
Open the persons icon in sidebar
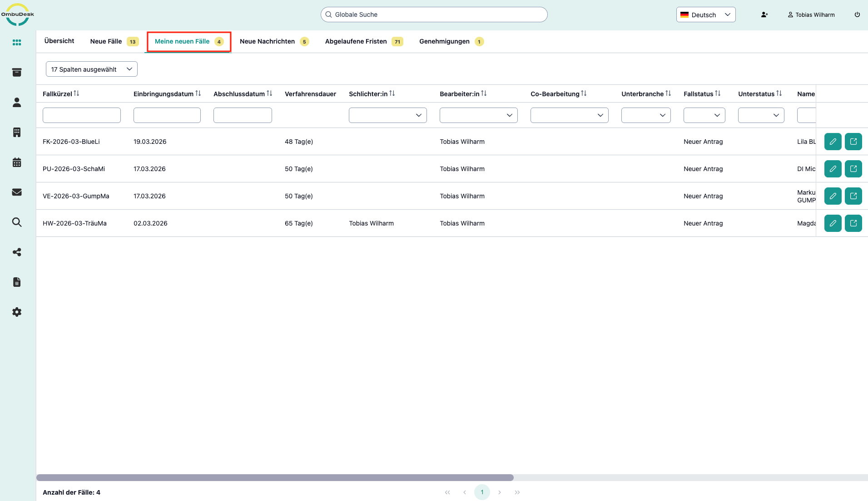click(x=17, y=103)
